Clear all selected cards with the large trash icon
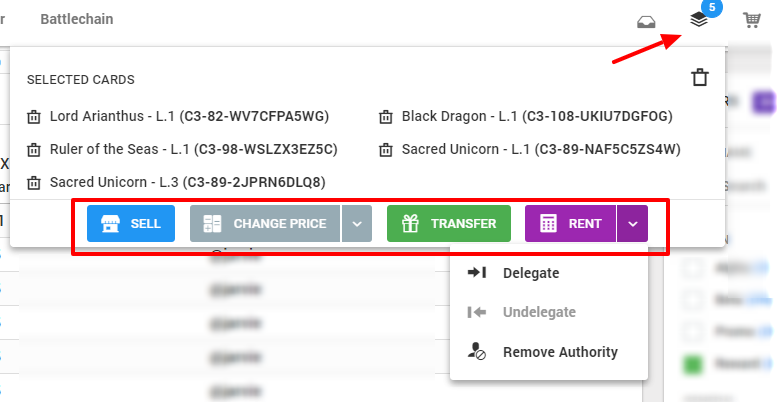 pos(700,78)
